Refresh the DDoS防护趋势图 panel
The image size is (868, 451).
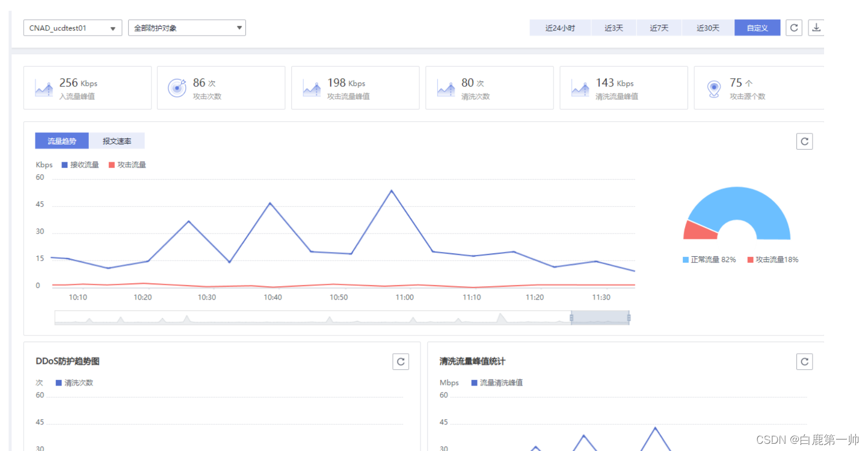tap(401, 361)
